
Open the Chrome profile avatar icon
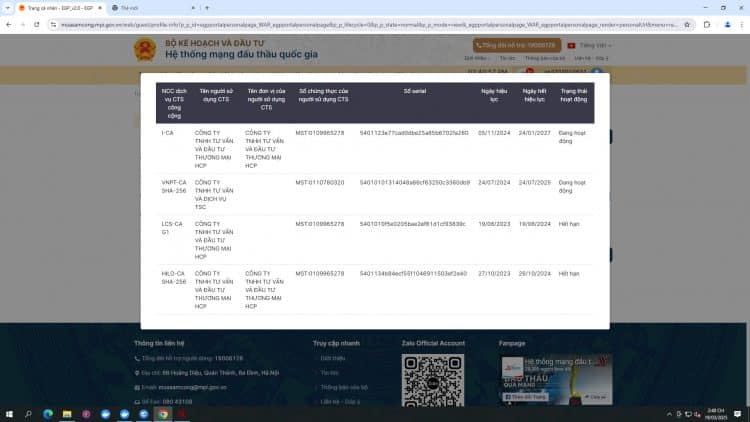727,24
